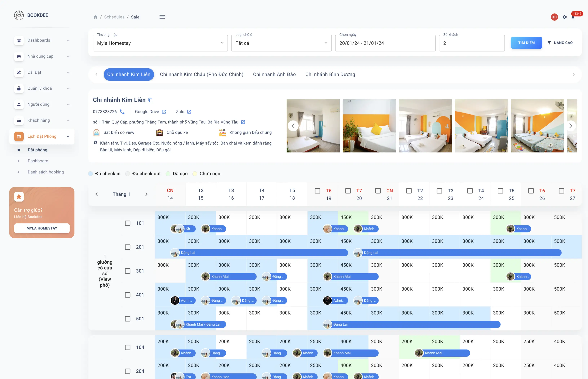The image size is (588, 379).
Task: Go to home breadcrumb icon
Action: (95, 17)
